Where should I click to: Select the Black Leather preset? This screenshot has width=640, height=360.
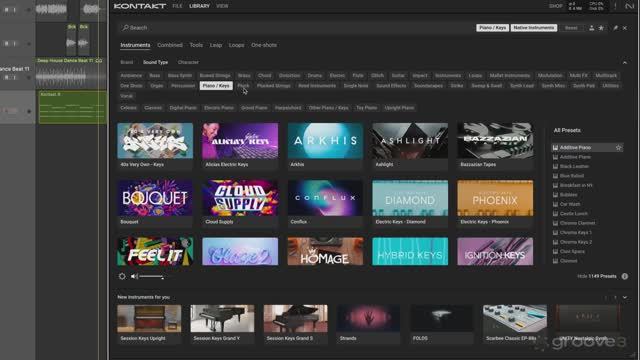point(574,167)
